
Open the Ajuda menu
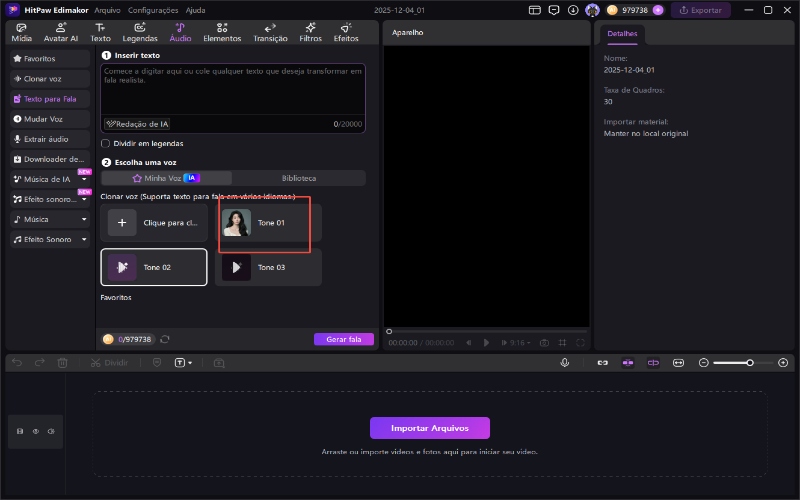(195, 10)
